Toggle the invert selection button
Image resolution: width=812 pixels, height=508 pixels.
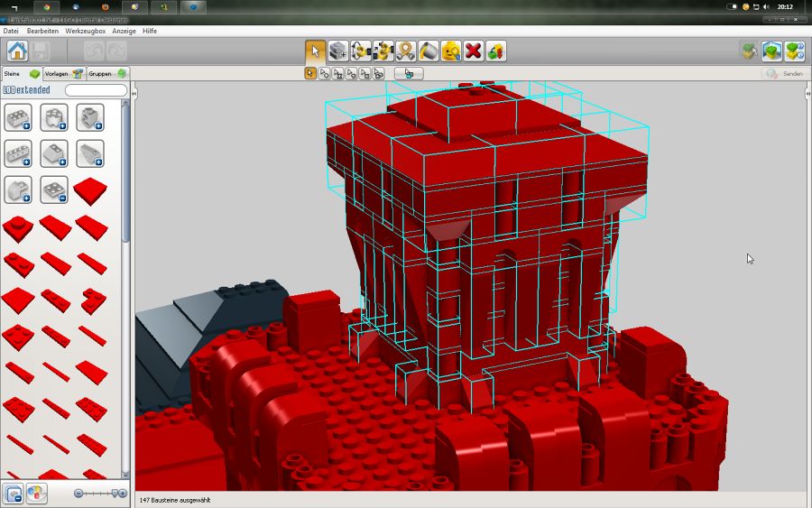click(409, 73)
